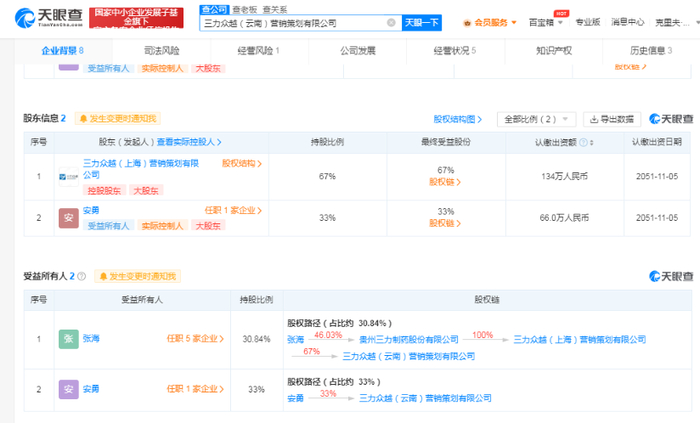Switch to the 查老板 search tab
This screenshot has height=423, width=700.
tap(245, 10)
